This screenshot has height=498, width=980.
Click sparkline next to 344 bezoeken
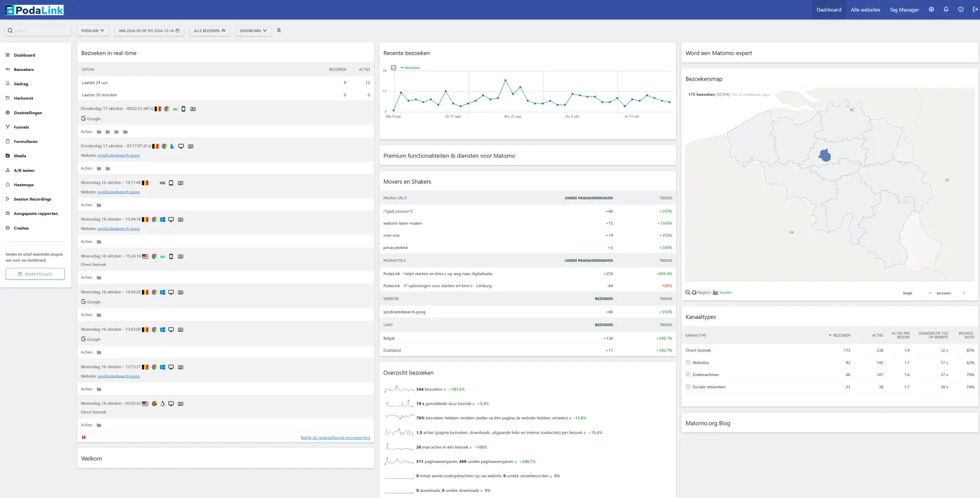point(399,389)
